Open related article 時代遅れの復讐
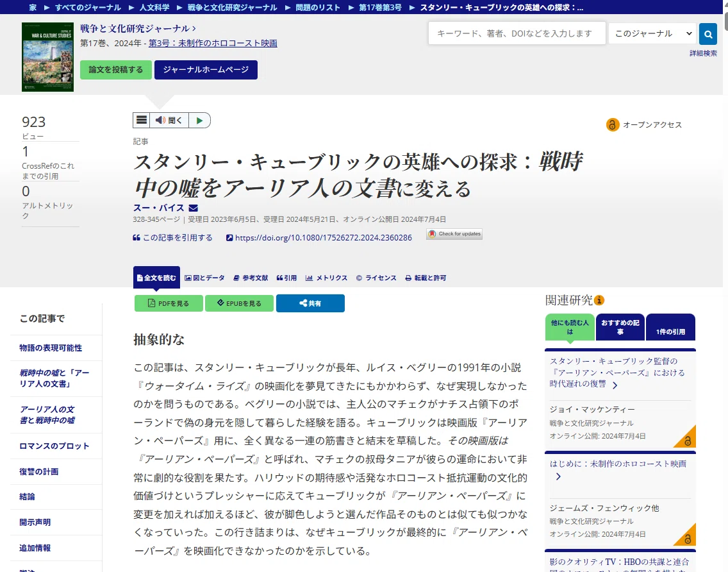The image size is (728, 572). [x=617, y=373]
